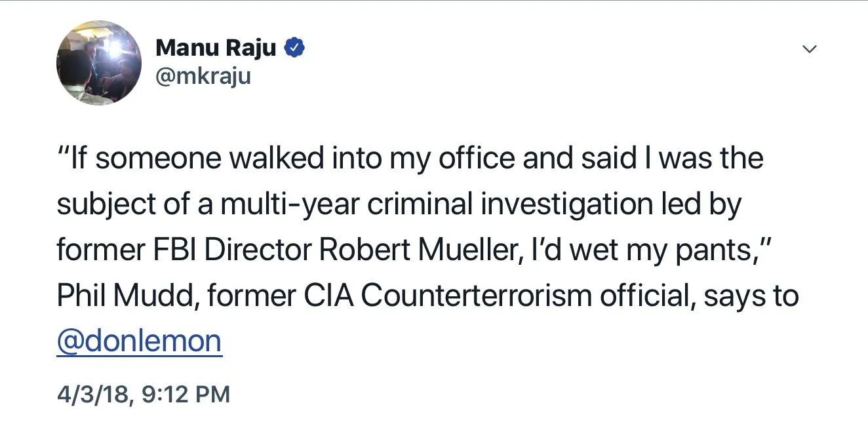Click the words "led by" in tweet
Image resolution: width=868 pixels, height=424 pixels.
[x=702, y=205]
